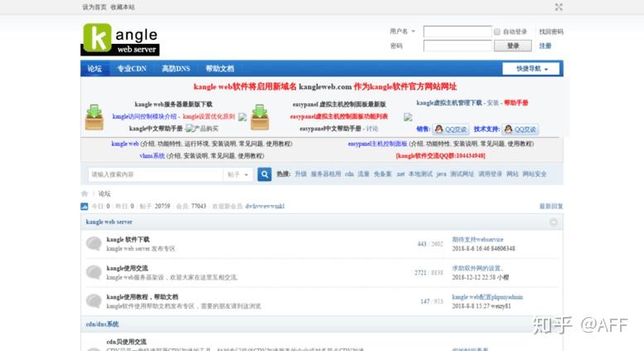Click the statistics chart icon beside today's count
The height and width of the screenshot is (351, 644).
point(85,207)
